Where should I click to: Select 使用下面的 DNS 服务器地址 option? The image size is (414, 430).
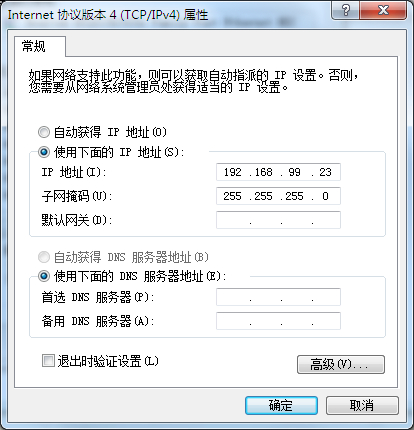point(44,276)
